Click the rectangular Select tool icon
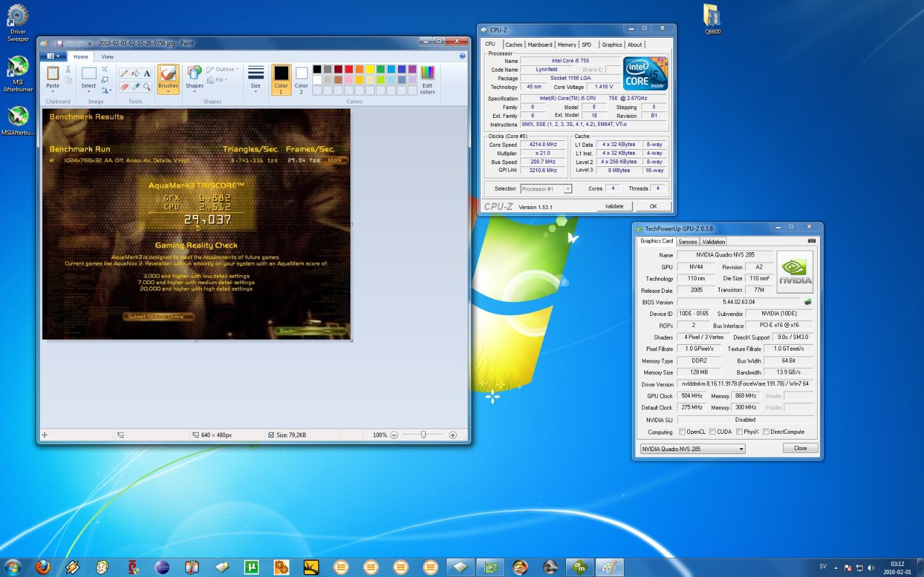This screenshot has height=577, width=924. [x=88, y=73]
